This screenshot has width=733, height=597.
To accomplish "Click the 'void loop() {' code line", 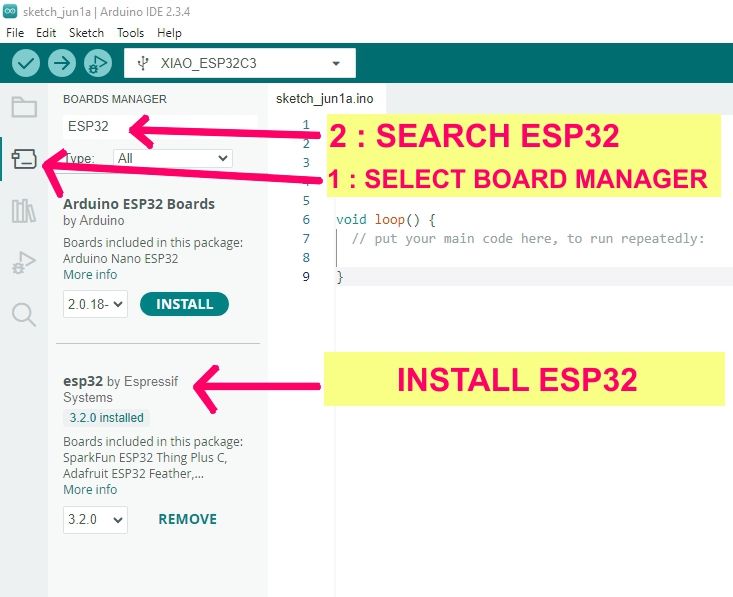I will click(386, 220).
